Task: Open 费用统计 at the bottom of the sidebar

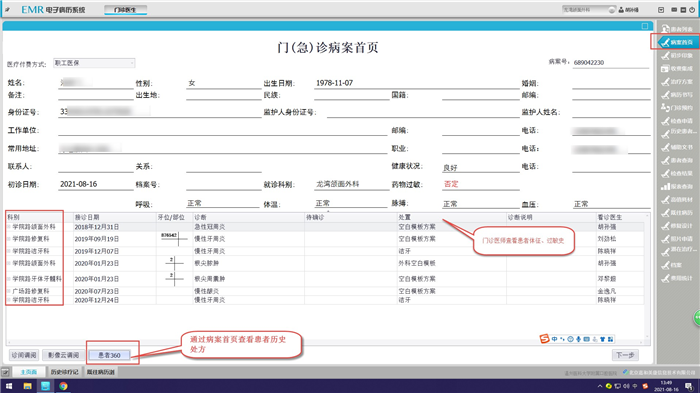Action: pos(677,278)
